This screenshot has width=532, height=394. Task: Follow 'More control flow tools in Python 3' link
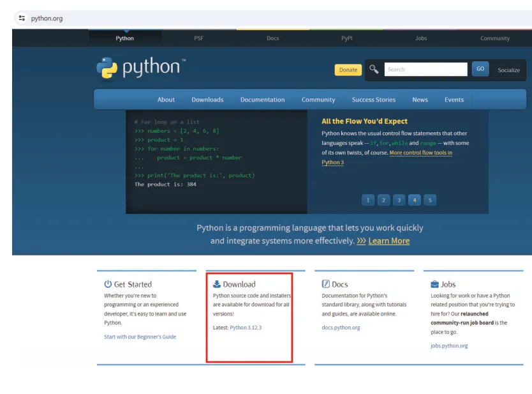pos(421,153)
